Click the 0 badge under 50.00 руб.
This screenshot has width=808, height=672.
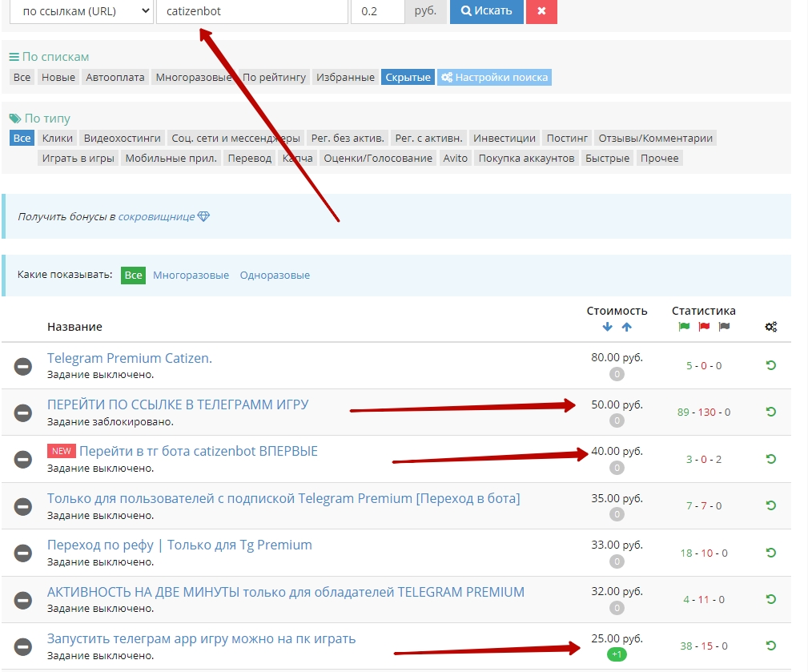point(617,421)
